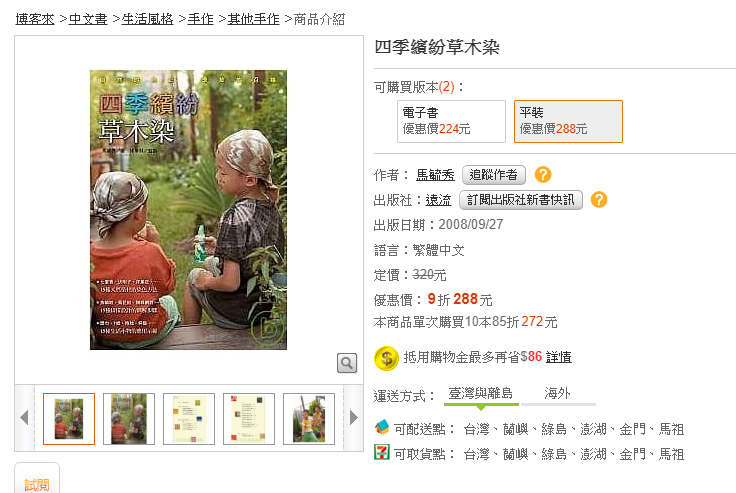Open the 詳情 link for shopping credit
This screenshot has height=493, width=736.
click(x=559, y=357)
